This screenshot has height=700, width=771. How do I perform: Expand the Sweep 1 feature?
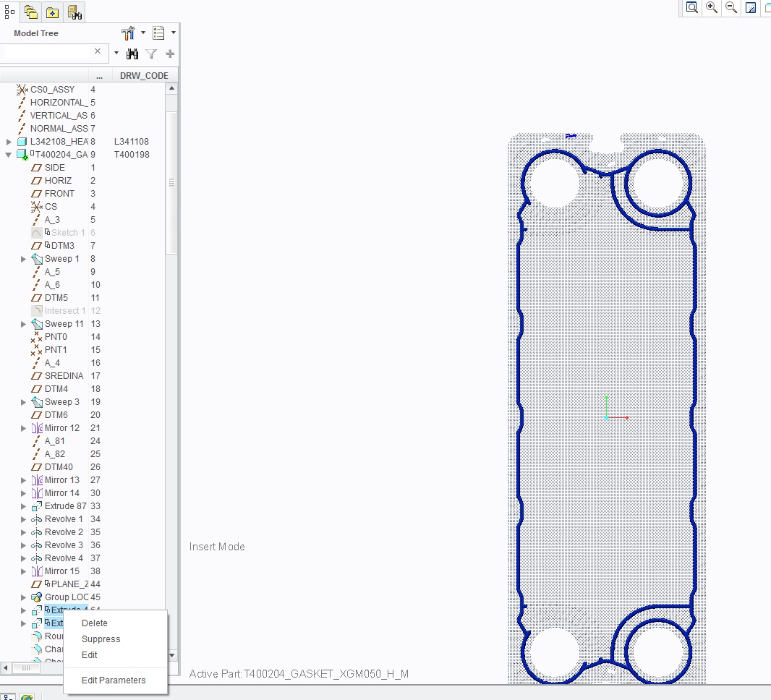pos(23,259)
